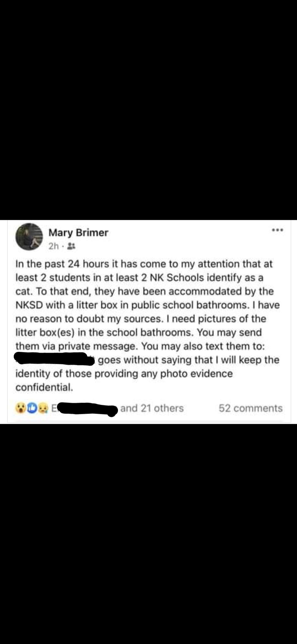This screenshot has height=644, width=297.
Task: Open the post permalink via the 2h timestamp
Action: click(54, 246)
